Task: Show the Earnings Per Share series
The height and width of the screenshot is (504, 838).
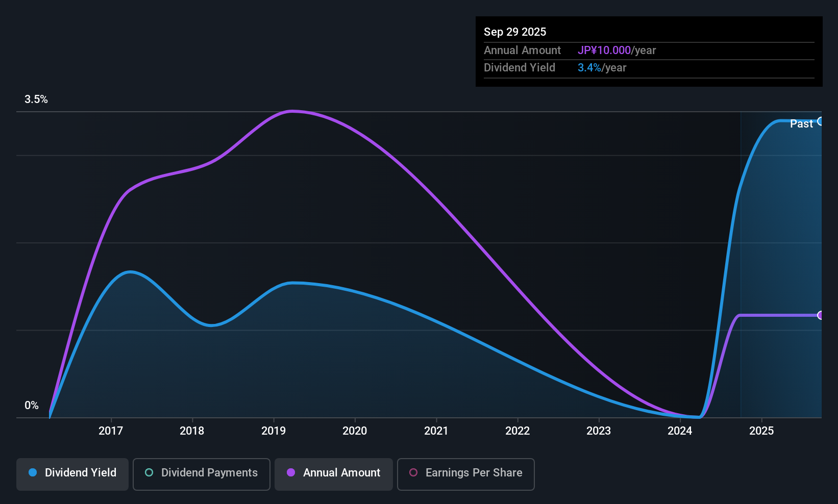Action: tap(465, 474)
